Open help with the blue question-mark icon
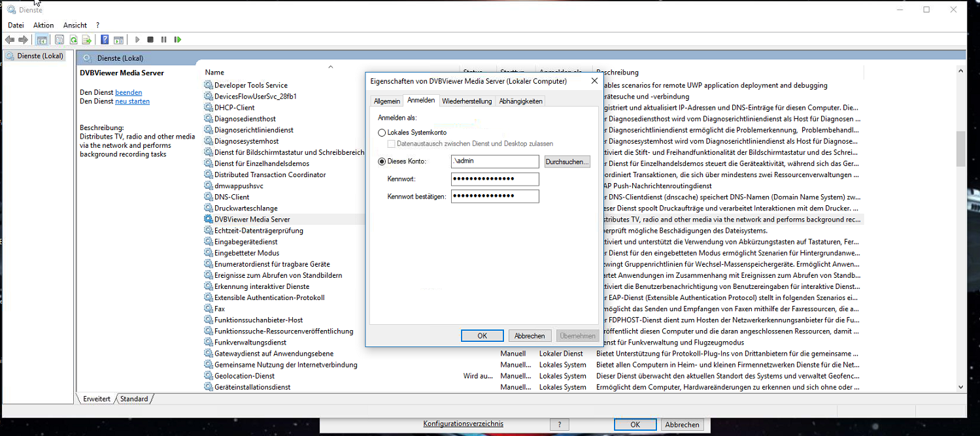The height and width of the screenshot is (436, 980). 105,40
